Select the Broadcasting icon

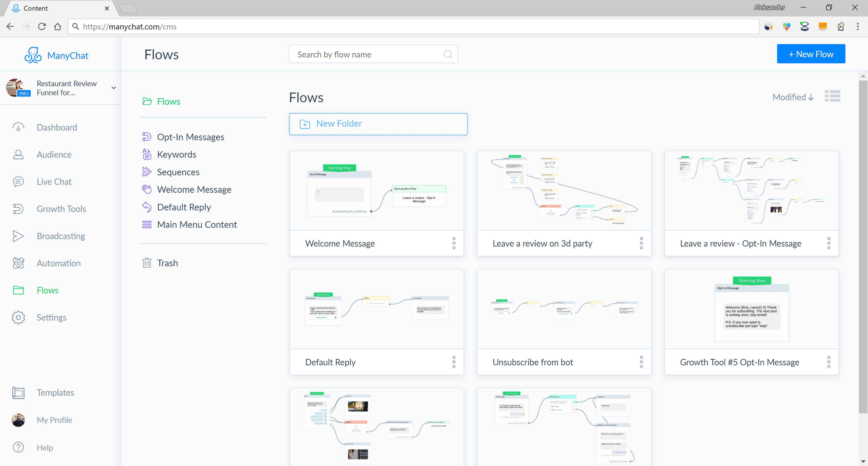(x=17, y=235)
